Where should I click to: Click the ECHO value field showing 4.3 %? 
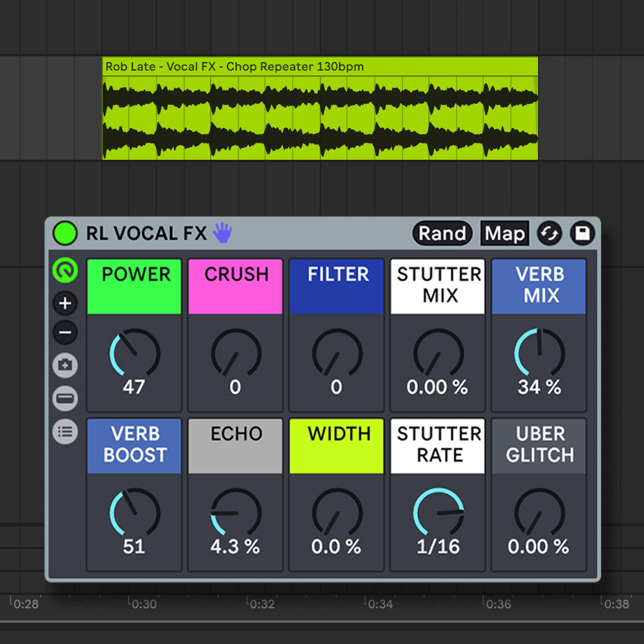pyautogui.click(x=235, y=547)
